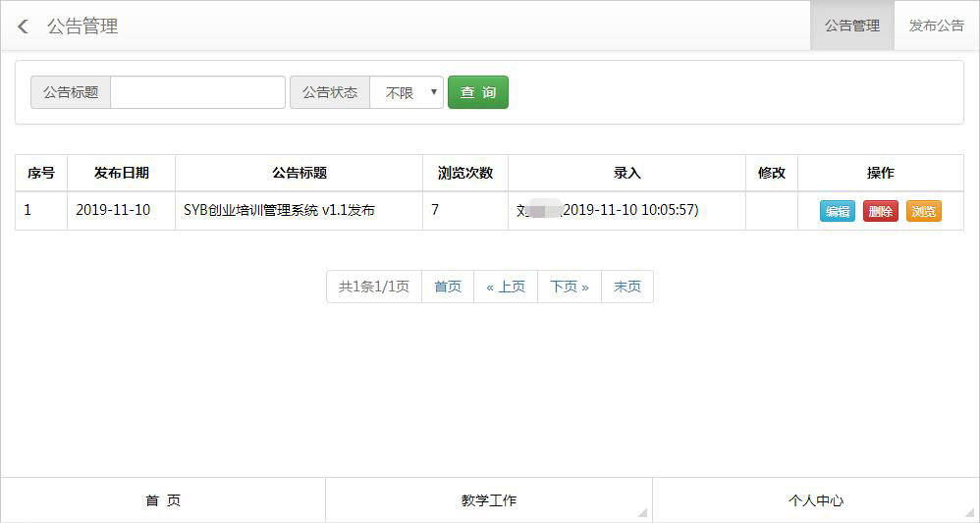Open 首页 in bottom navigation
The height and width of the screenshot is (523, 980).
point(163,500)
